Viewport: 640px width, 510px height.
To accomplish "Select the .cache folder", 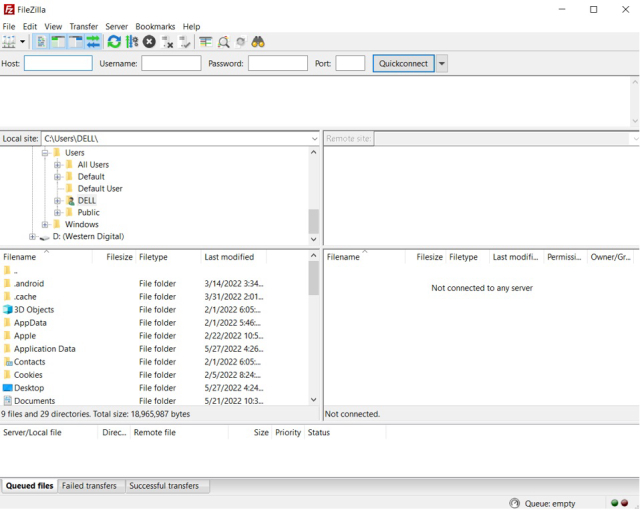I will coord(25,297).
